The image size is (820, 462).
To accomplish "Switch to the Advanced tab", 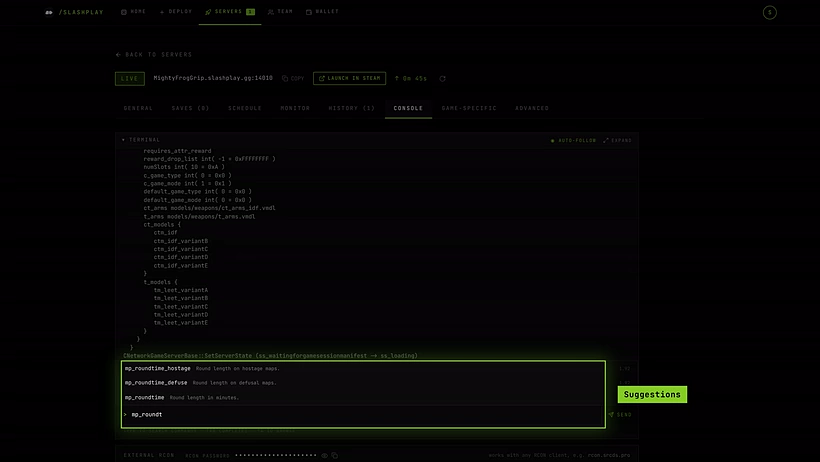I will tap(532, 108).
